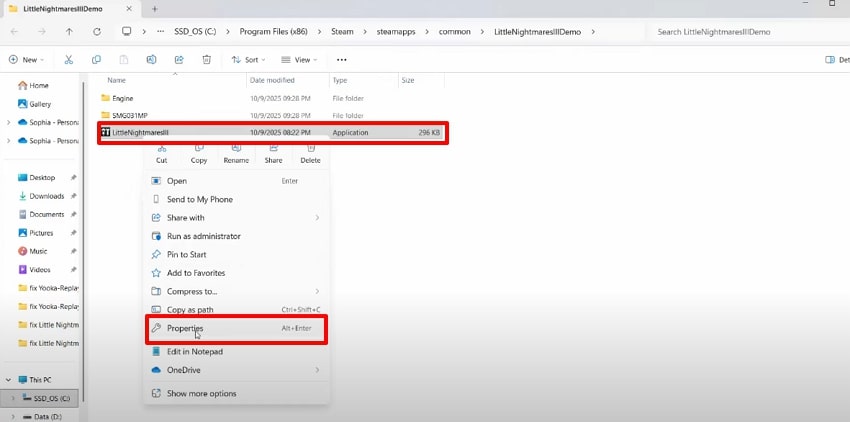Navigate to SSD_OS (C:) breadcrumb

coord(195,31)
